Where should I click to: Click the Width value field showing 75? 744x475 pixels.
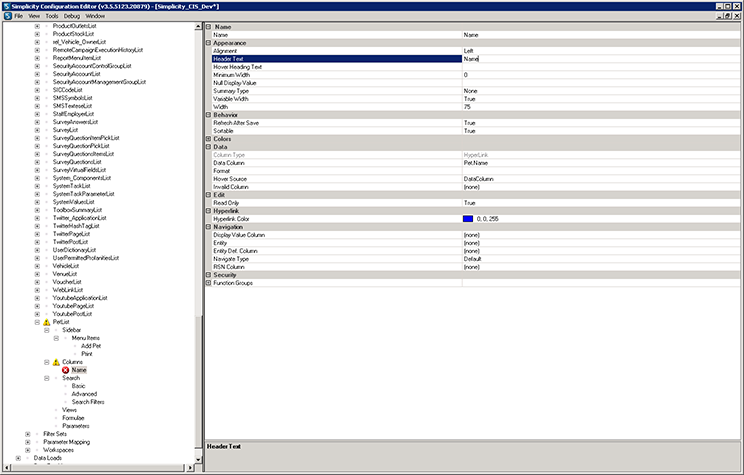coord(601,107)
